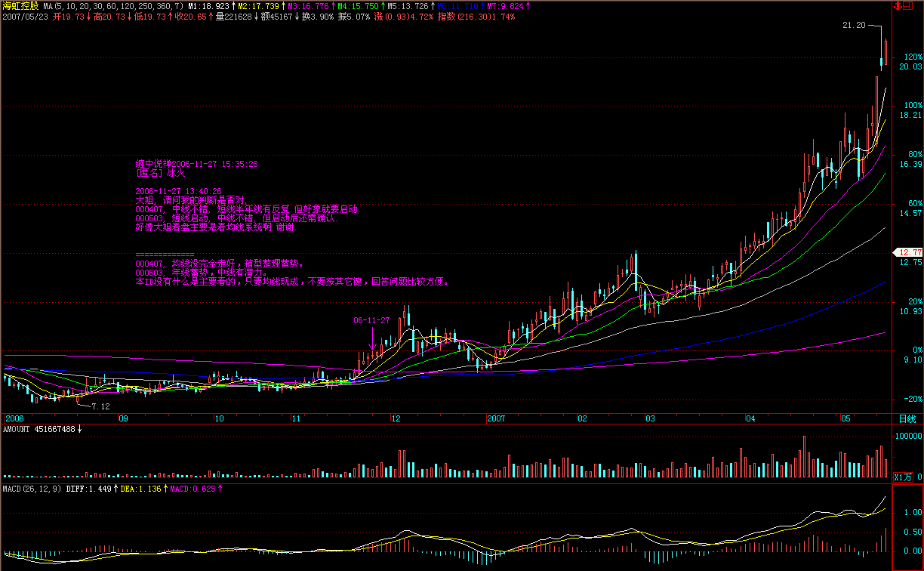Click the stock name 海虹控股
This screenshot has width=924, height=571.
pos(20,6)
